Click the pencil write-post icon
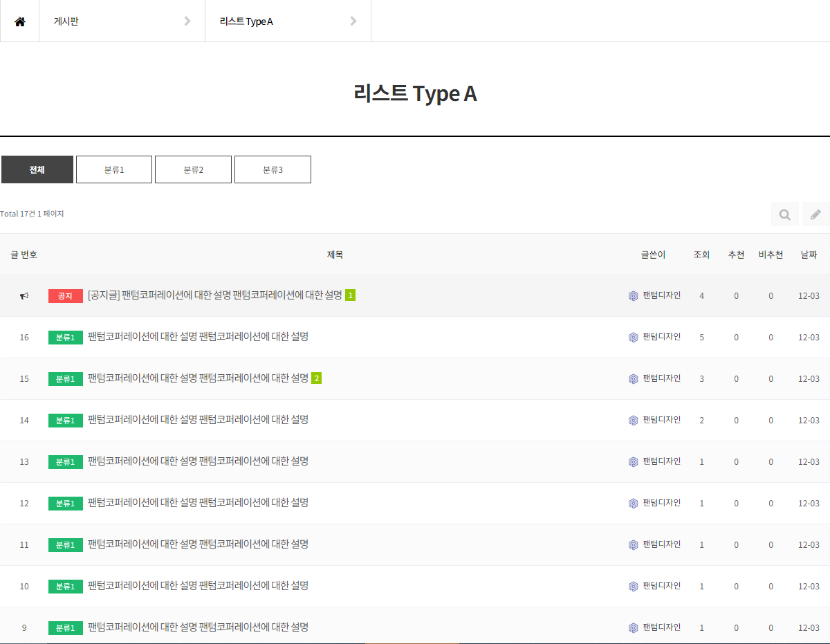The height and width of the screenshot is (644, 830). tap(815, 214)
